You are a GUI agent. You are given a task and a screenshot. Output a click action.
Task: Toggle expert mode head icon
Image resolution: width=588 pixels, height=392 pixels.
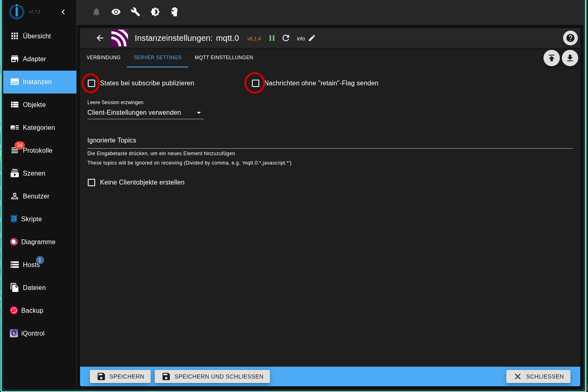coord(174,12)
